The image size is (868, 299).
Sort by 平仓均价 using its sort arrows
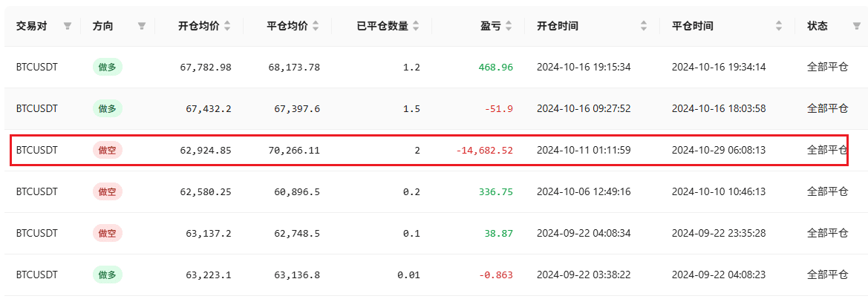(316, 26)
